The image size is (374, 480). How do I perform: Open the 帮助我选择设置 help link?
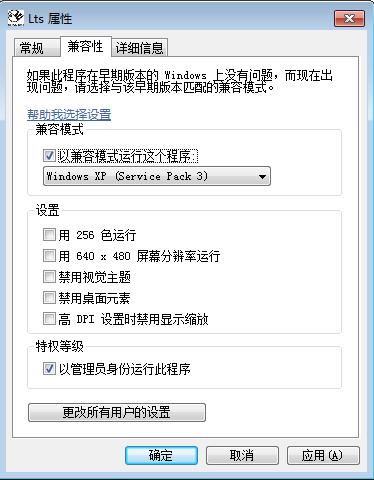tap(69, 114)
